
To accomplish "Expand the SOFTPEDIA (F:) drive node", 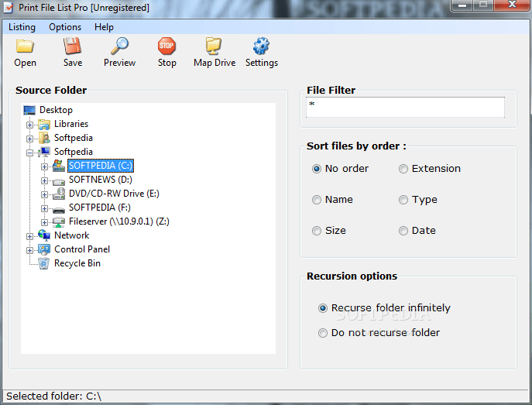I will pyautogui.click(x=44, y=208).
